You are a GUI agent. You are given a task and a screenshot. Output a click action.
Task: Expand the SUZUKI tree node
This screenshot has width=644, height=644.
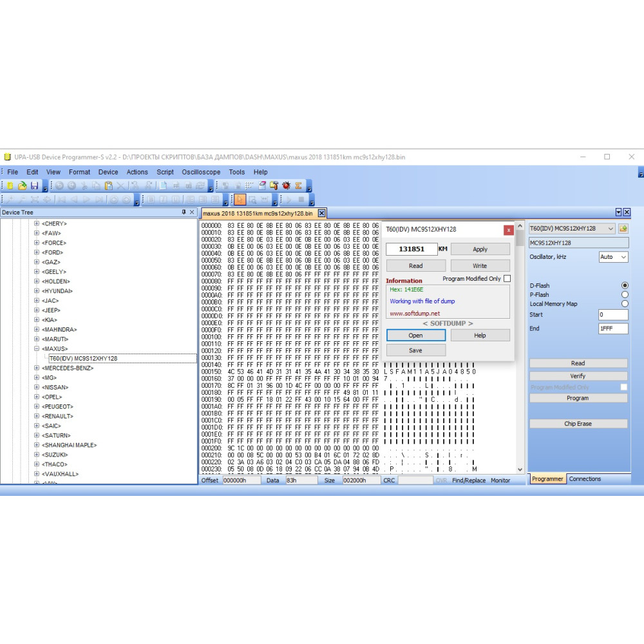(x=37, y=455)
